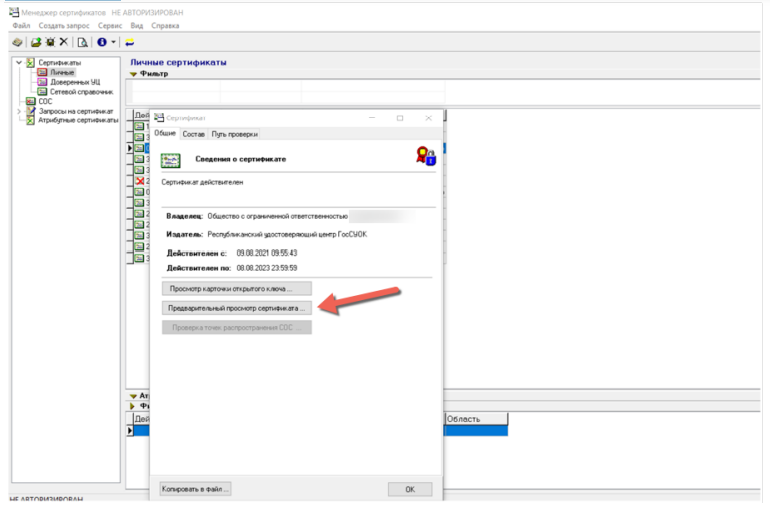Viewport: 770px width, 509px height.
Task: Click the red-X invalid certificate row icon
Action: tap(140, 181)
